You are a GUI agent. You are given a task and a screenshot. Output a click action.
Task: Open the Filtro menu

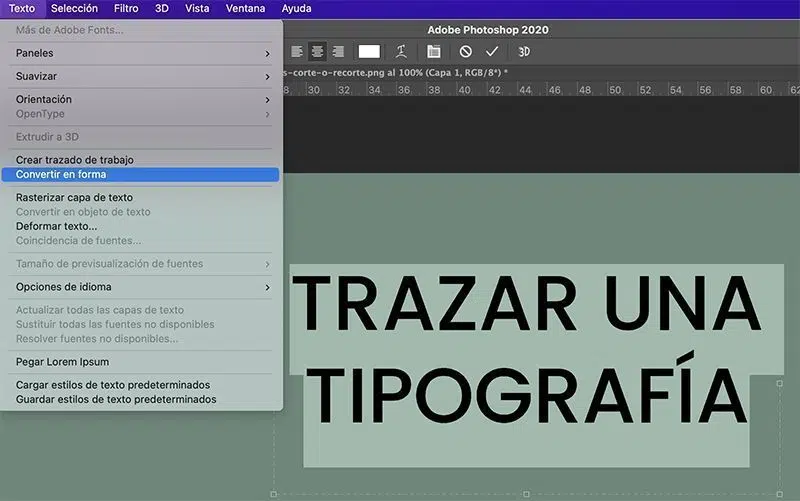[x=126, y=9]
